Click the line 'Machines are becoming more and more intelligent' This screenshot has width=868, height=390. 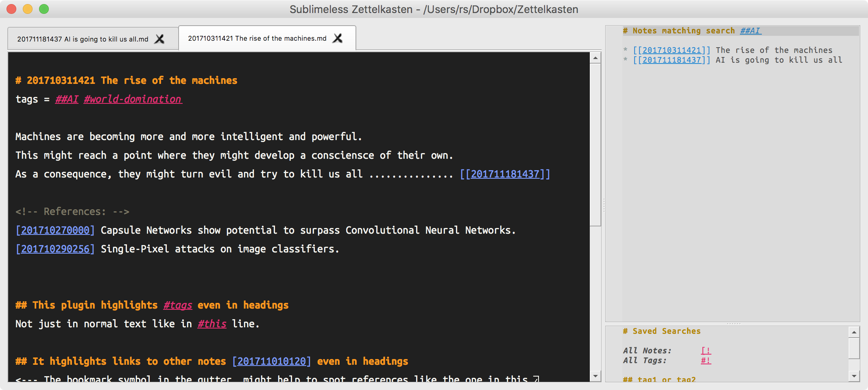click(188, 136)
